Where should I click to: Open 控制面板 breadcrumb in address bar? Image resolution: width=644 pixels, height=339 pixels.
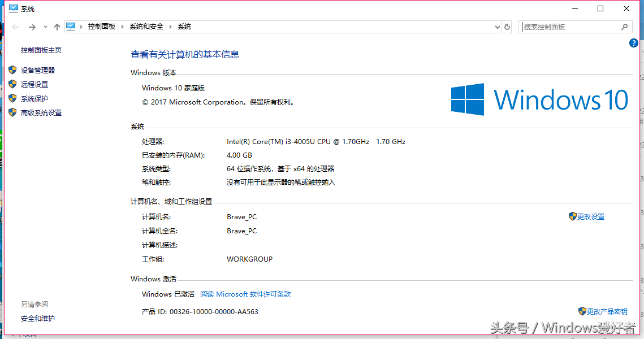101,27
